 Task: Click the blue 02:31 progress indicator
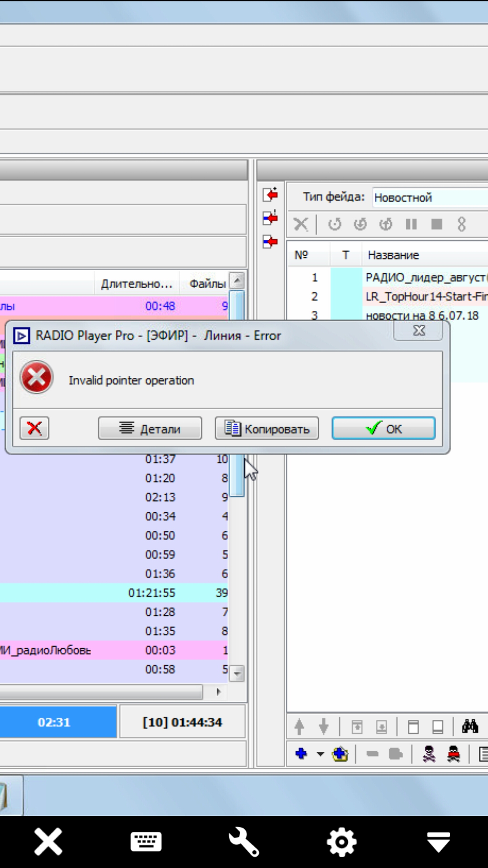pos(58,722)
